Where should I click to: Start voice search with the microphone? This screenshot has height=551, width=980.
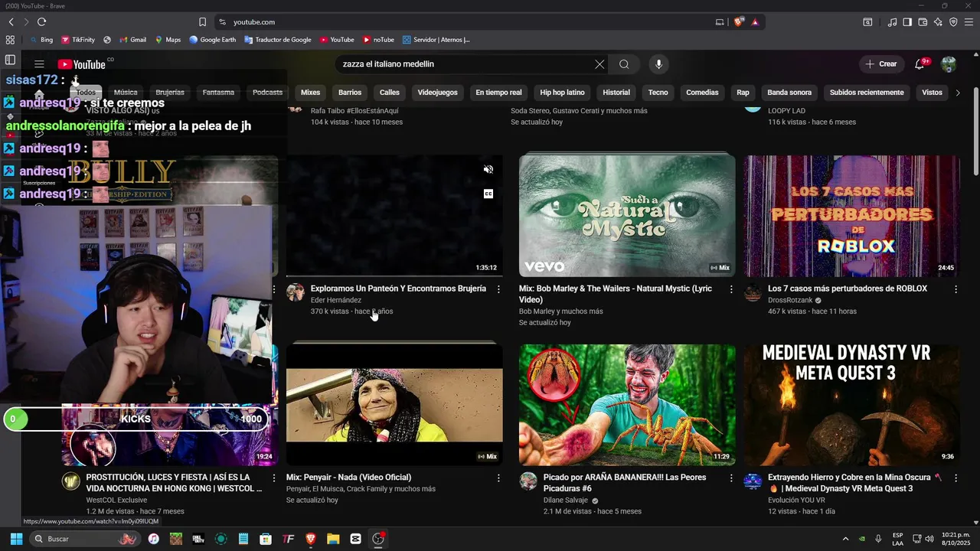(658, 64)
